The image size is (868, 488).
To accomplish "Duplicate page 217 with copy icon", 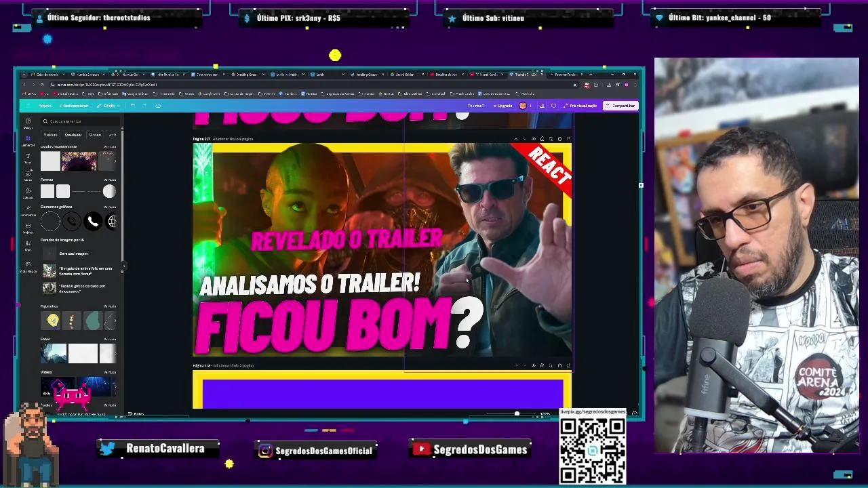I will tap(551, 139).
